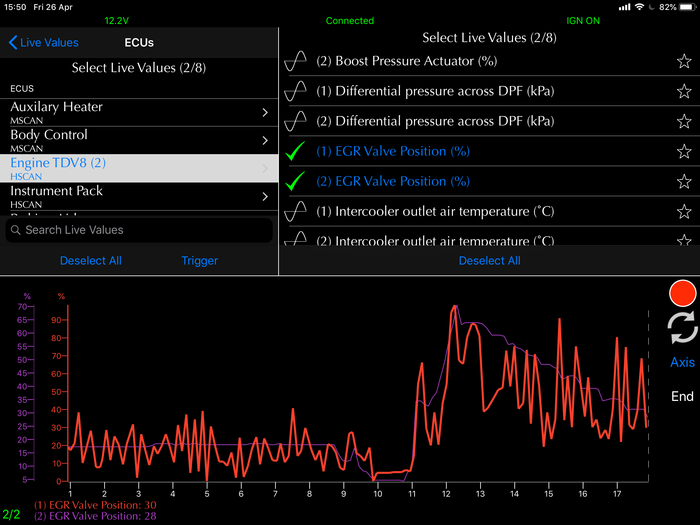Select Auxilary Heater in the ECU list
The width and height of the screenshot is (700, 525).
tap(139, 112)
